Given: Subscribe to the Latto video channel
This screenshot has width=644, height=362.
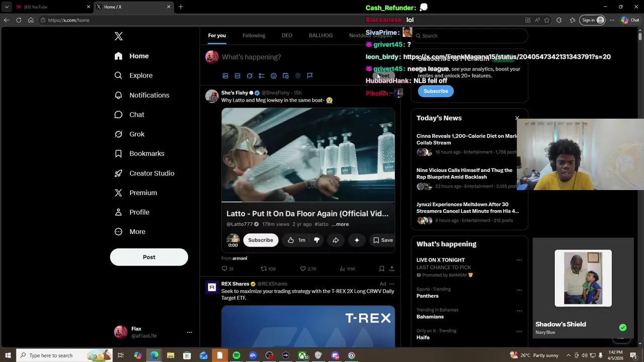Looking at the screenshot, I should 261,240.
